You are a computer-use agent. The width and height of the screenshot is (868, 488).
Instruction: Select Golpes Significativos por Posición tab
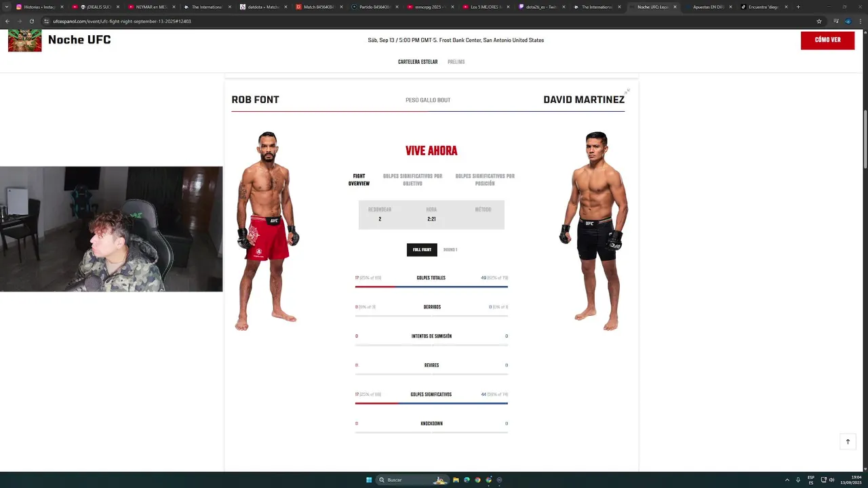click(x=485, y=180)
